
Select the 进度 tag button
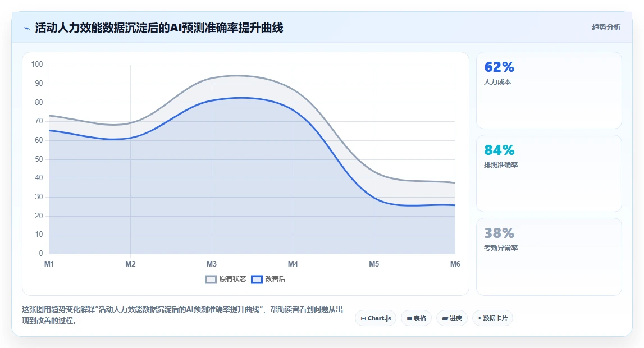pyautogui.click(x=452, y=318)
